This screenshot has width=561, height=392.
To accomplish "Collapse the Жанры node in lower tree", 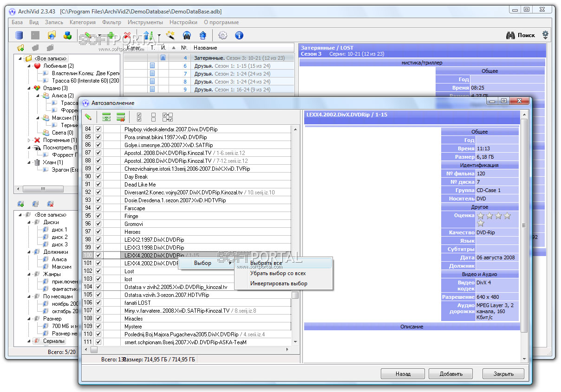I will click(x=29, y=274).
